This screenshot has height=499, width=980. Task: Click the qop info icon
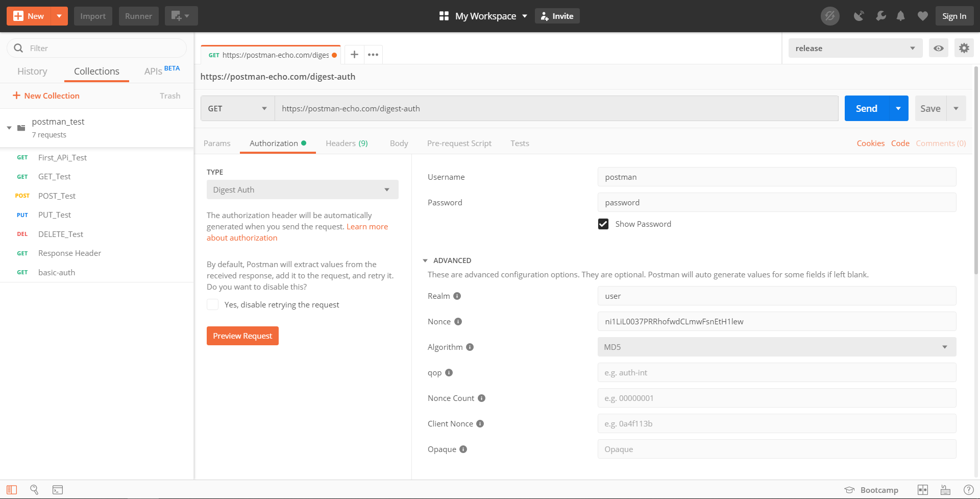click(x=449, y=373)
